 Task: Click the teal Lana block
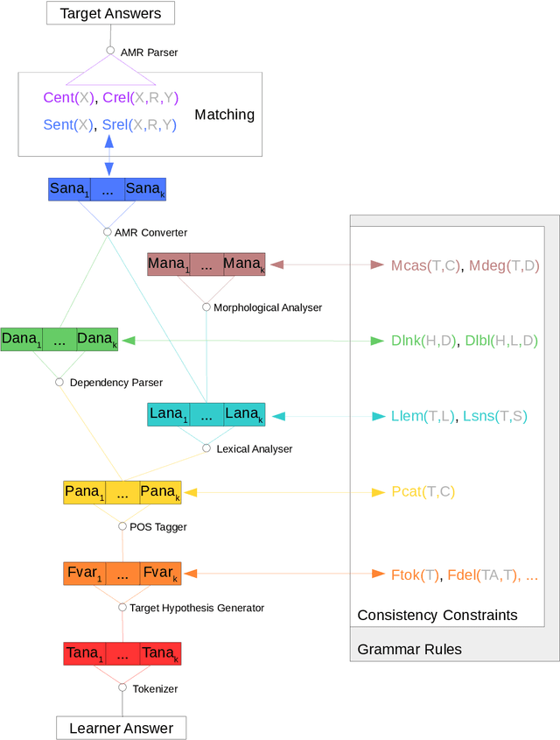click(206, 414)
